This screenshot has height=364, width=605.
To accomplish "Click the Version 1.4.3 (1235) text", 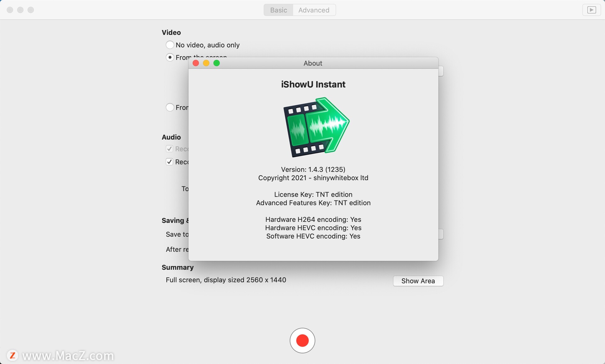I will [x=313, y=169].
